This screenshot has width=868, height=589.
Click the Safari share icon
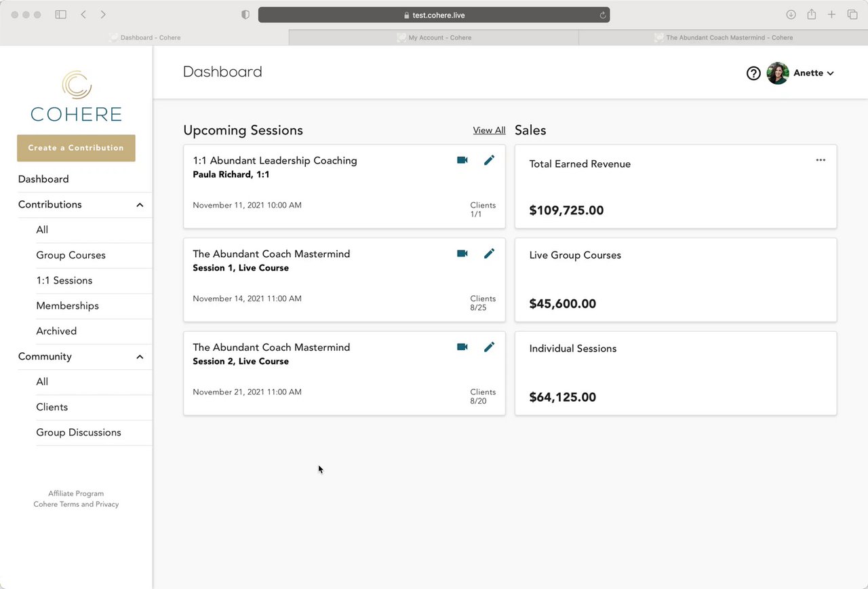pyautogui.click(x=811, y=14)
